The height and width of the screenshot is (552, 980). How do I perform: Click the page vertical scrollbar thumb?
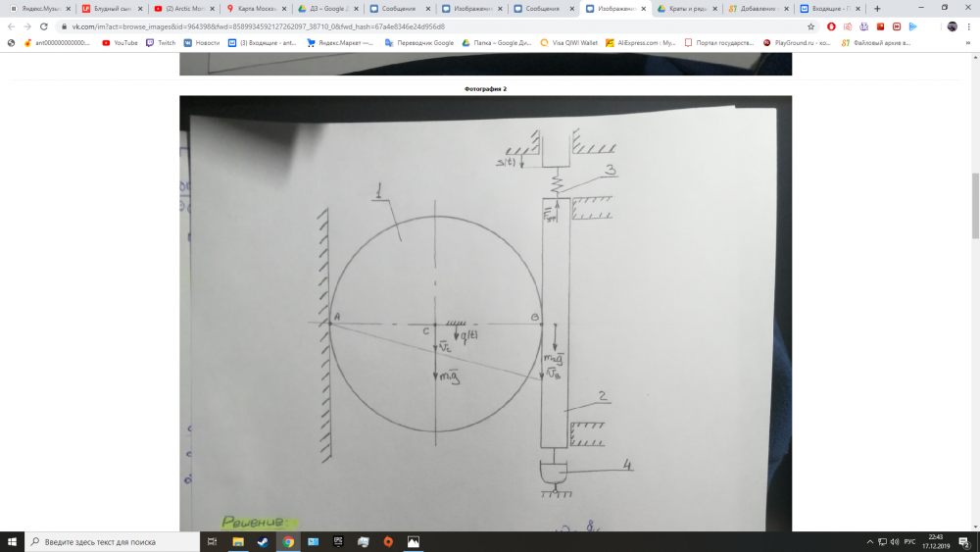click(x=975, y=206)
